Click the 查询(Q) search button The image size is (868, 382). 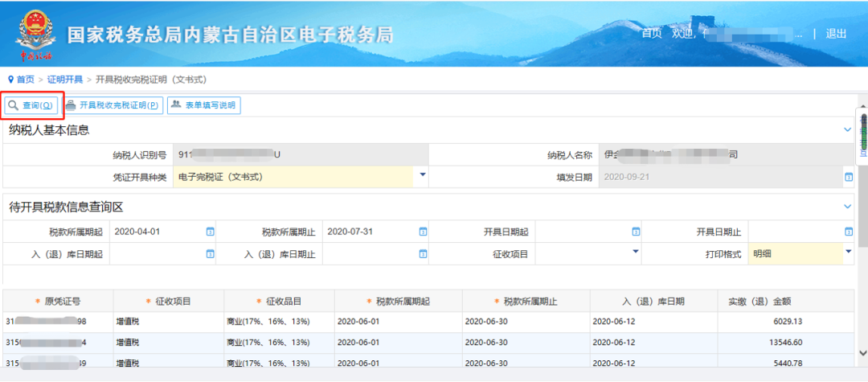point(31,105)
